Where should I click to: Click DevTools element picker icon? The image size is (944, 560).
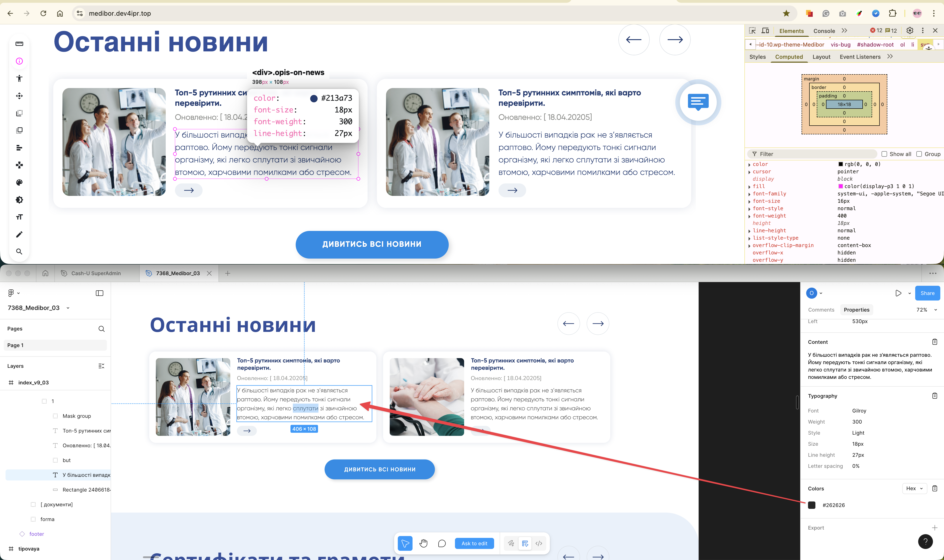(752, 31)
